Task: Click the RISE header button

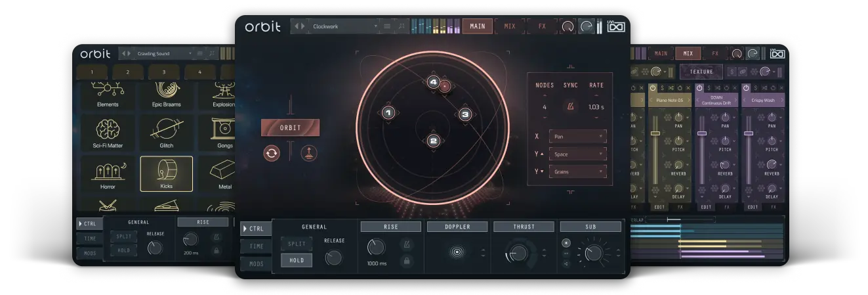Action: tap(390, 227)
